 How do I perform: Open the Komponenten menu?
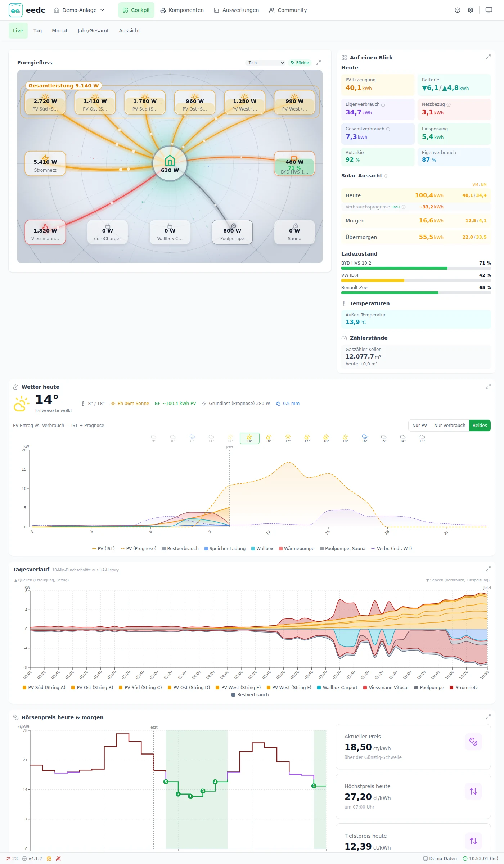pyautogui.click(x=182, y=10)
